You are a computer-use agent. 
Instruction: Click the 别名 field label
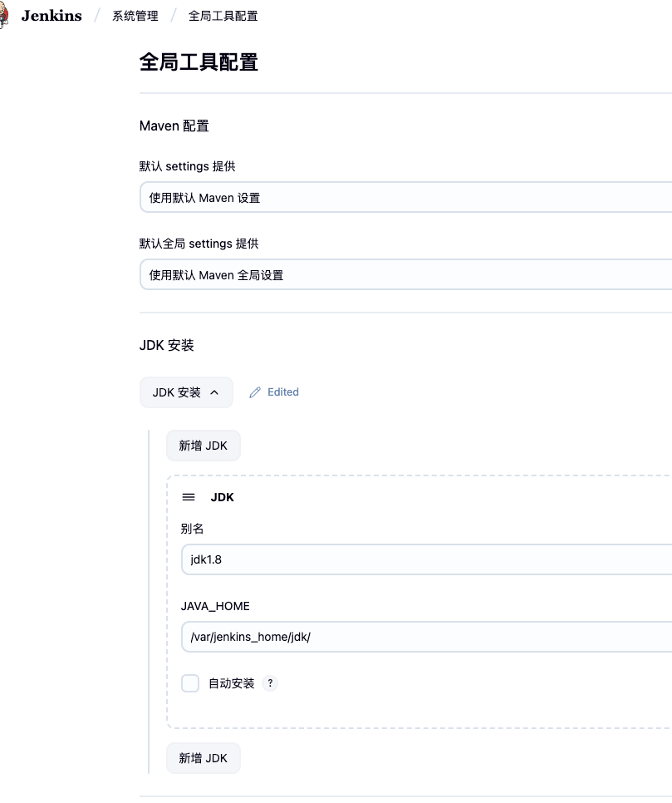click(193, 529)
